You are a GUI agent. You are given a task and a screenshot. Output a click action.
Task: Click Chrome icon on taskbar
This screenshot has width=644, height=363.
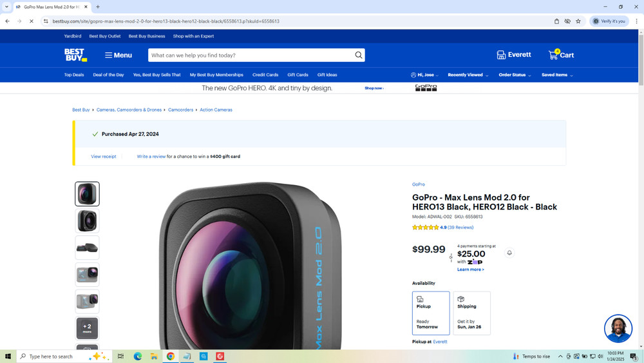(x=171, y=357)
